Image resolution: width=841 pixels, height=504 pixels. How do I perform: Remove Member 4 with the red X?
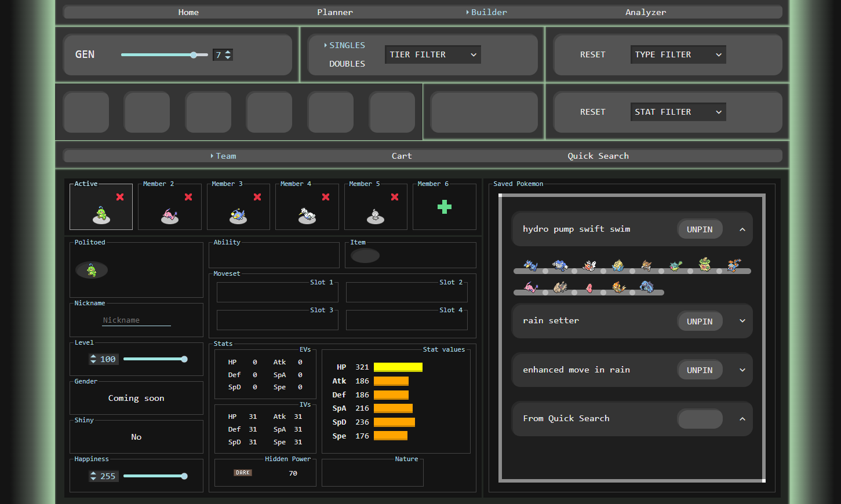click(x=326, y=197)
